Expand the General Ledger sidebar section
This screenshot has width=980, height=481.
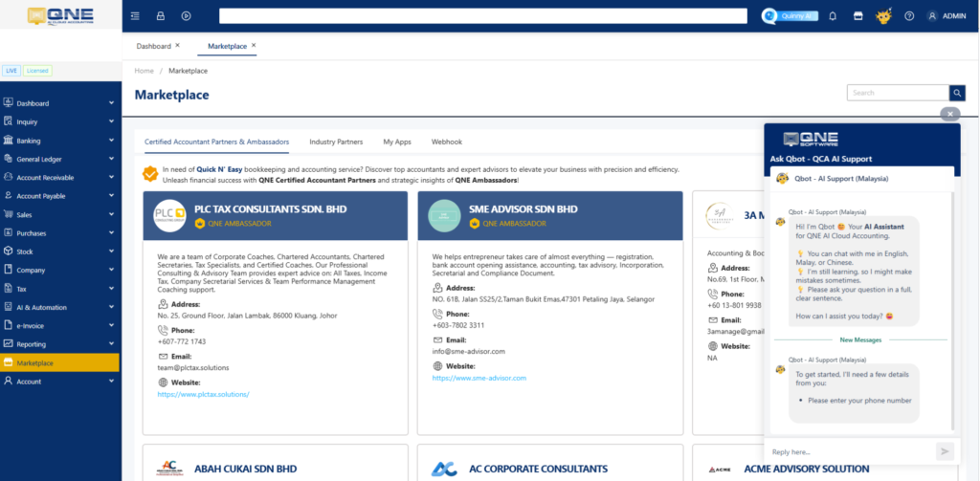click(59, 159)
